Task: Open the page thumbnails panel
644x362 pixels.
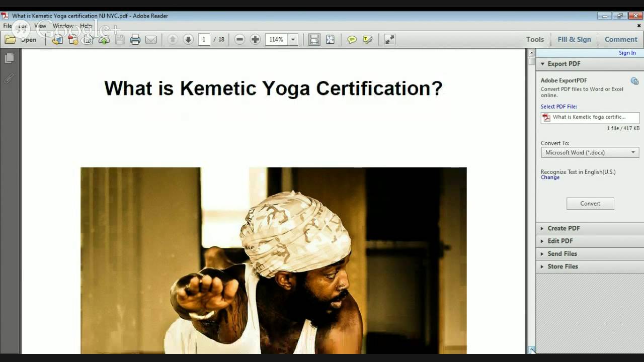Action: click(9, 59)
